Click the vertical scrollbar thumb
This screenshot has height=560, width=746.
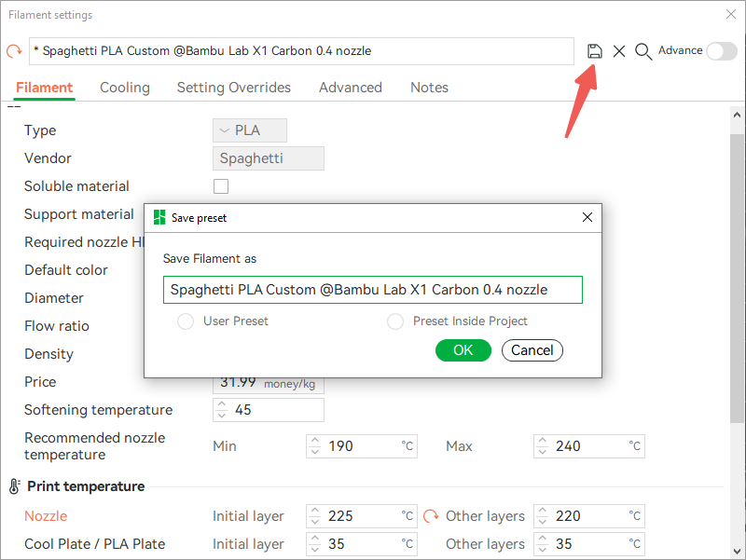(x=737, y=278)
